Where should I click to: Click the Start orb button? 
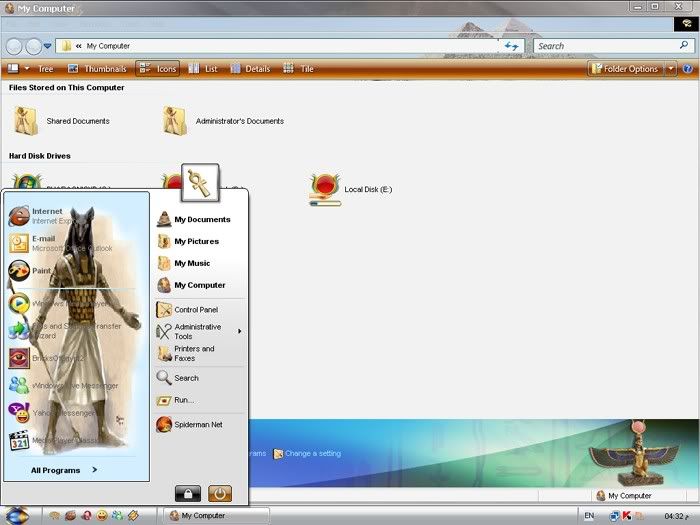pyautogui.click(x=17, y=515)
